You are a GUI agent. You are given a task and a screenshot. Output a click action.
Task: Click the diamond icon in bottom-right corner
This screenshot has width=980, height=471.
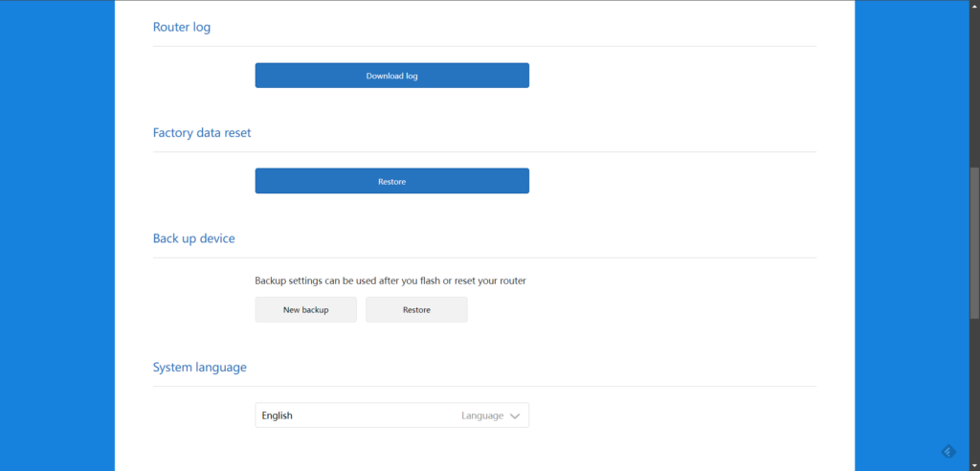tap(947, 452)
